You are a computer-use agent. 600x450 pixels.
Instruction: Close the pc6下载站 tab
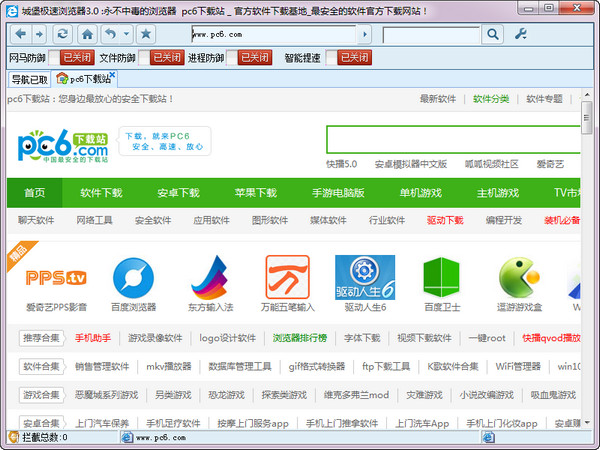click(x=112, y=75)
